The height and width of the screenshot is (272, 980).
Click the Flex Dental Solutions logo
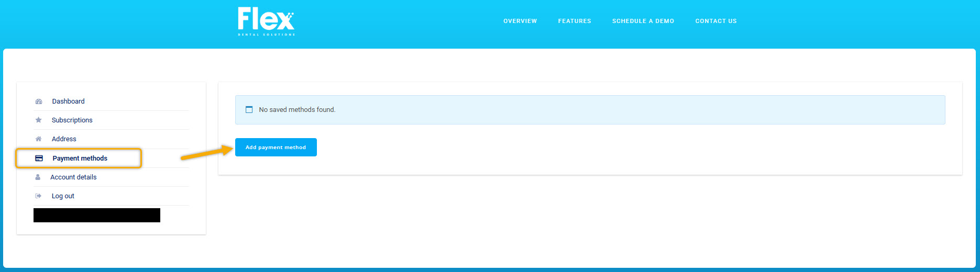coord(266,21)
